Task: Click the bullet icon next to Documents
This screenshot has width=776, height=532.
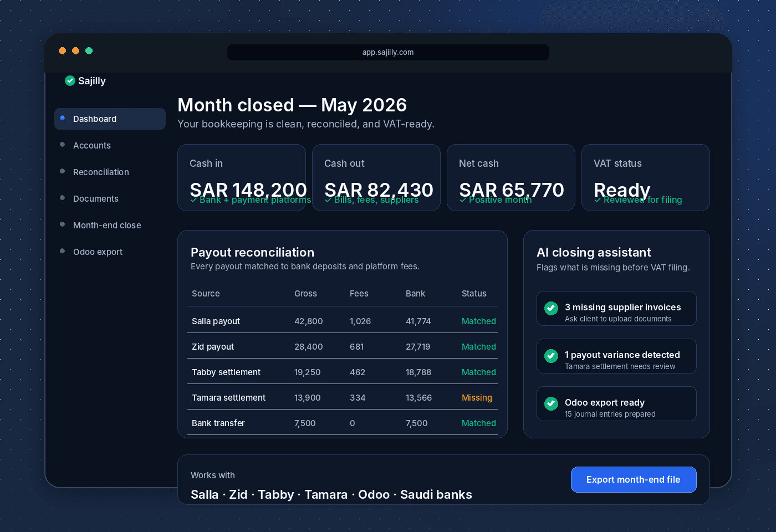Action: 62,198
